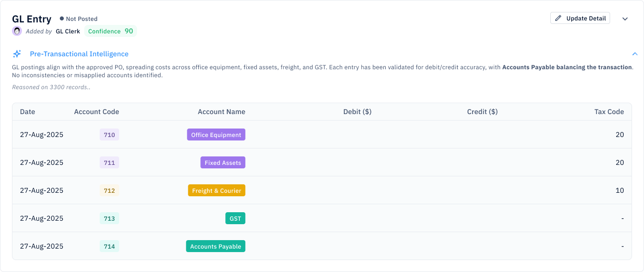Click the sparkle AI icon
Screen dimensions: 644x272
point(17,54)
